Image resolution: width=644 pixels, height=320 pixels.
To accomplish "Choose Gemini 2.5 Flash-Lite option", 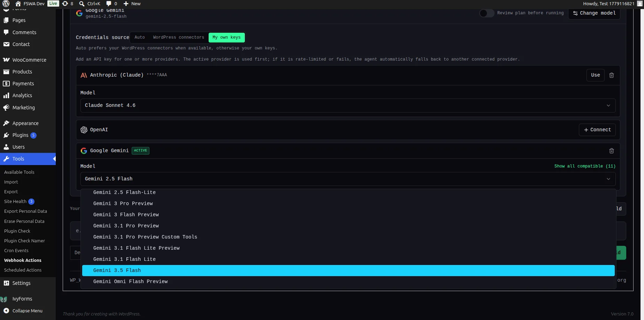I will (348, 193).
